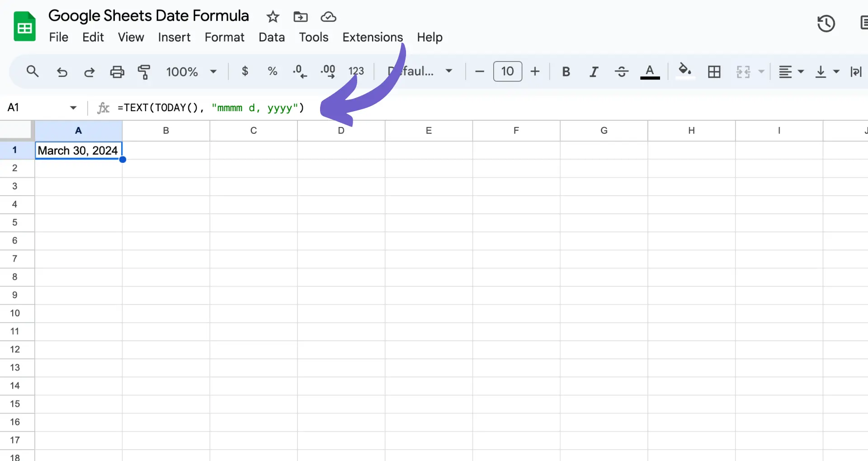Open vertical align dropdown
The height and width of the screenshot is (461, 868).
tap(827, 71)
